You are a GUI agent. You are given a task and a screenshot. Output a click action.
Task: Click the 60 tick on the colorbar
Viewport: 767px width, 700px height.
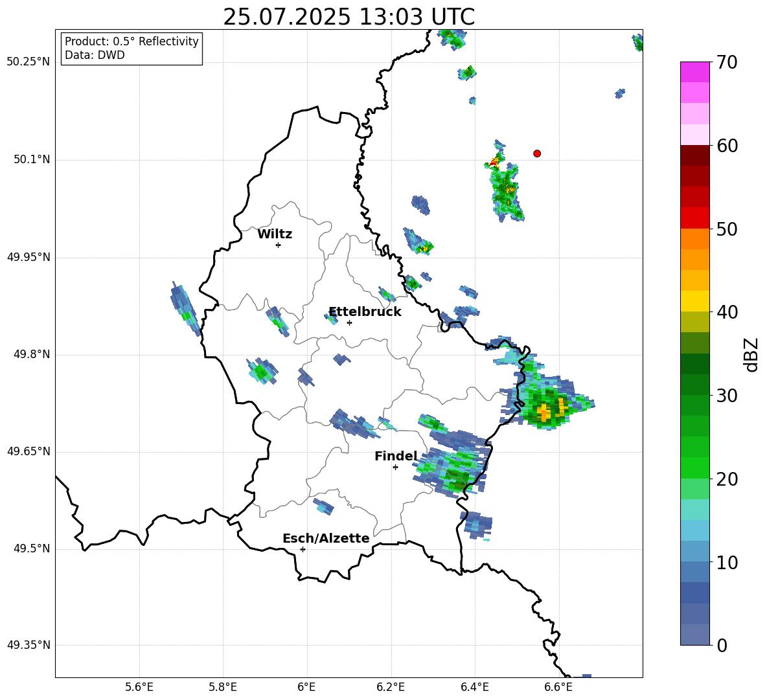pyautogui.click(x=727, y=146)
